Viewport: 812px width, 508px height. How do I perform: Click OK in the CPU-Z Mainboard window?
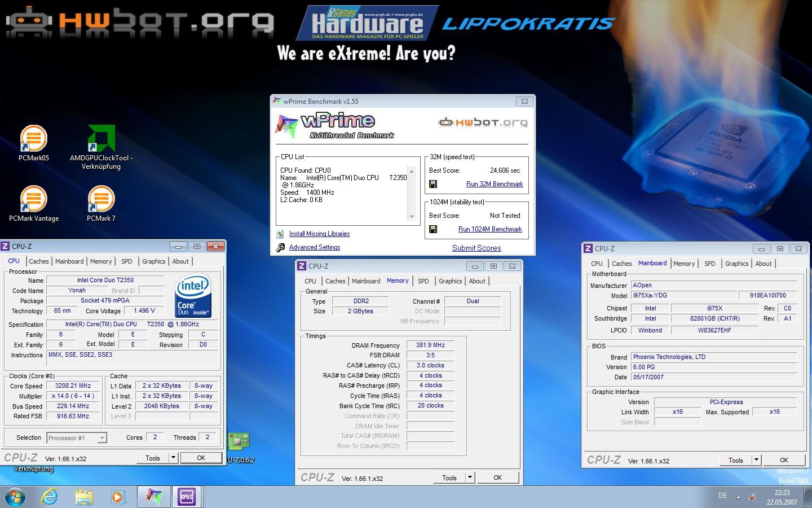[x=784, y=460]
